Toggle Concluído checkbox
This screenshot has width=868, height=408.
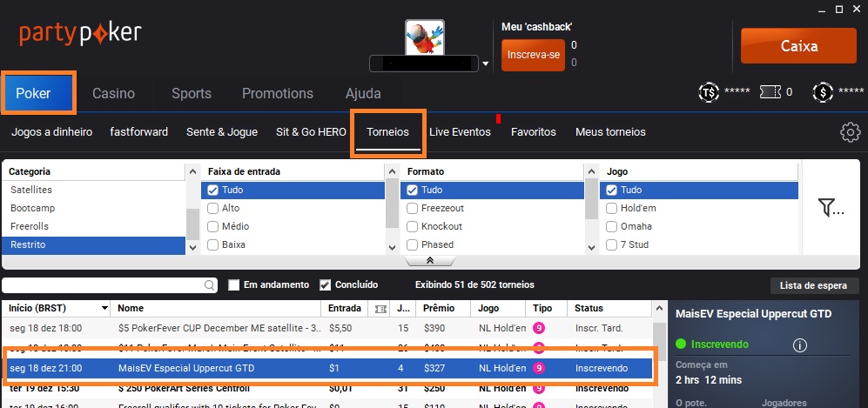(x=325, y=284)
